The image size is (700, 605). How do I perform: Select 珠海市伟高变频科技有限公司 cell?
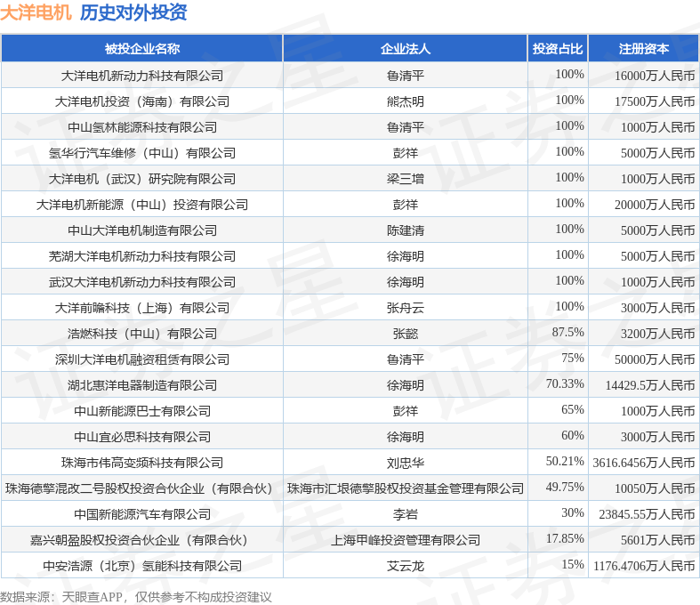[142, 463]
